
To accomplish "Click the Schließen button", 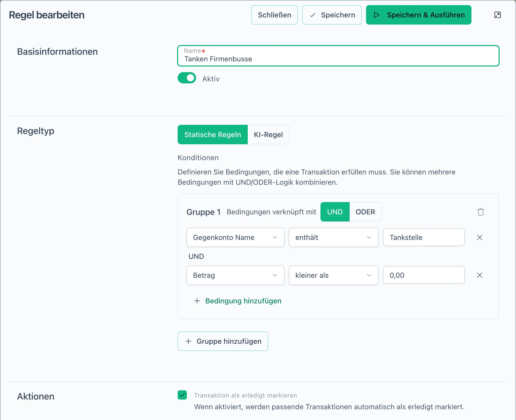I will 274,15.
